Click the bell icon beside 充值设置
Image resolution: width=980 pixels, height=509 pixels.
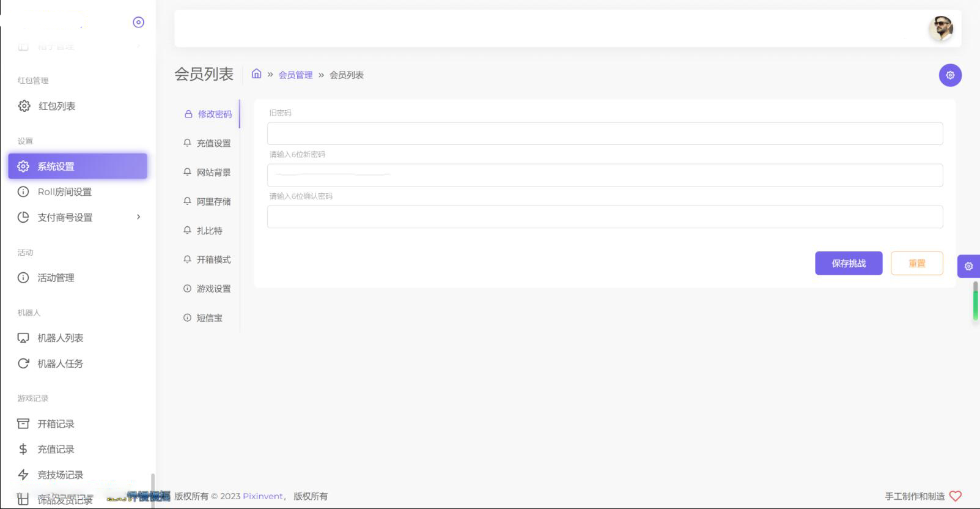click(x=187, y=143)
